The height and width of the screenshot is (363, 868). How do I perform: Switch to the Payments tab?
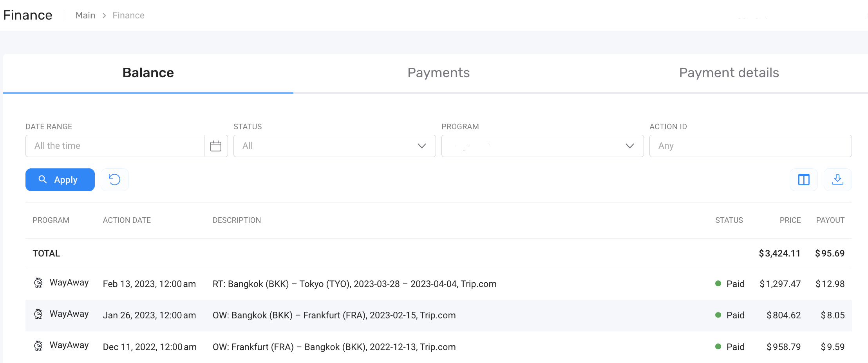click(x=438, y=73)
